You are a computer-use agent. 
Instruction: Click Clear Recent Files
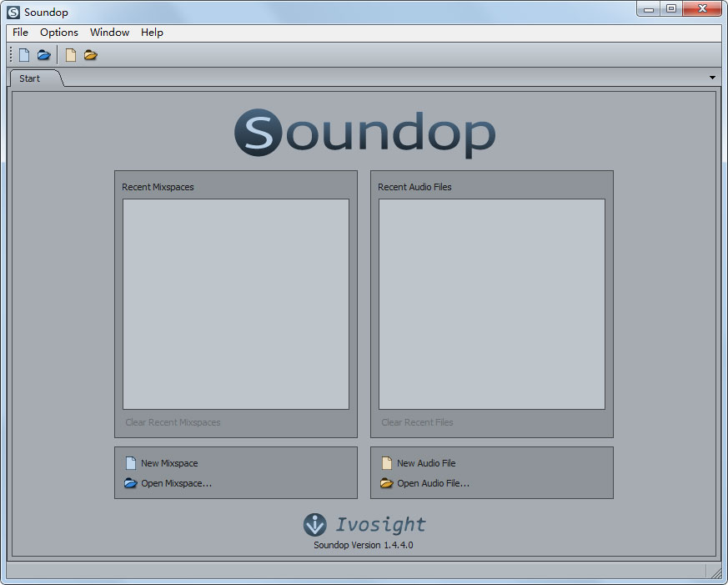(417, 422)
